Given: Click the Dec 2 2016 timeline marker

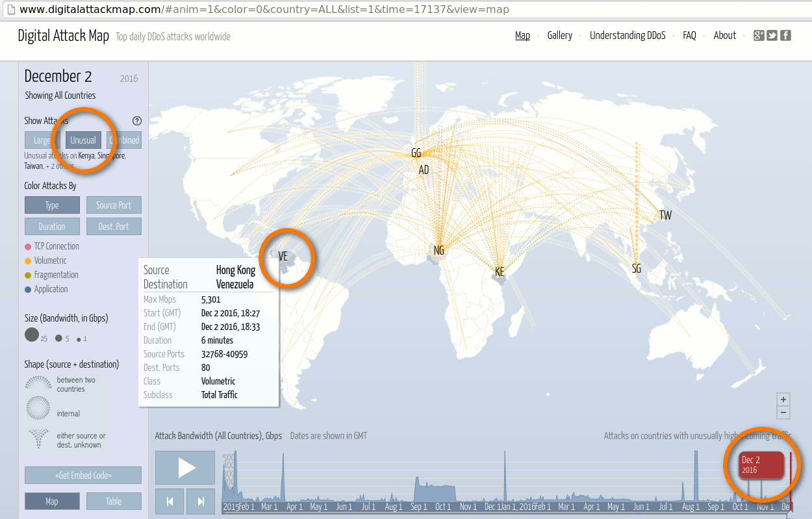Looking at the screenshot, I should (x=761, y=464).
